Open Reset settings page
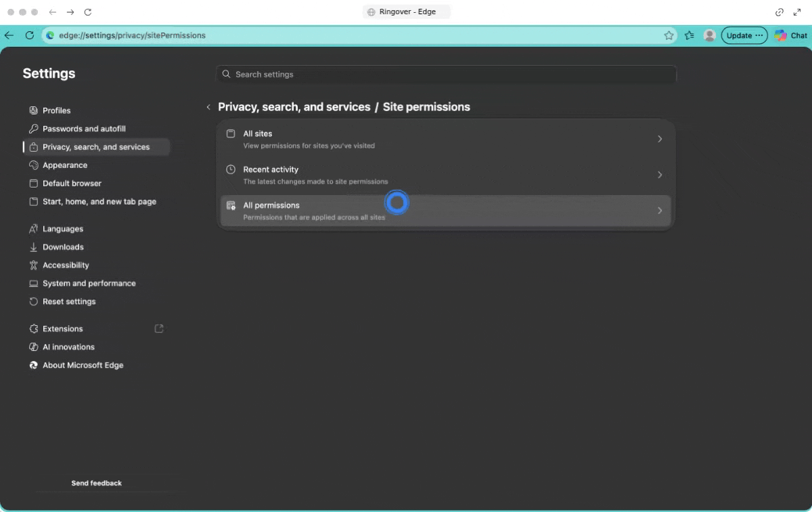Screen dimensions: 812x512 click(x=69, y=302)
